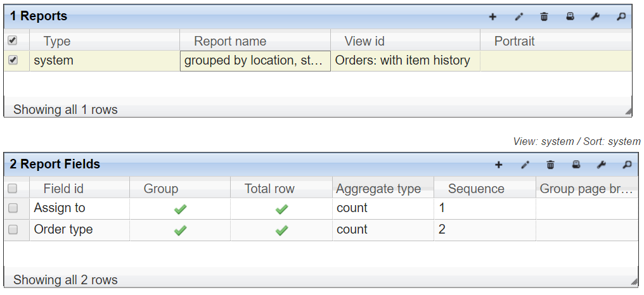644x295 pixels.
Task: Select the 'Order type' field cell
Action: (x=80, y=230)
